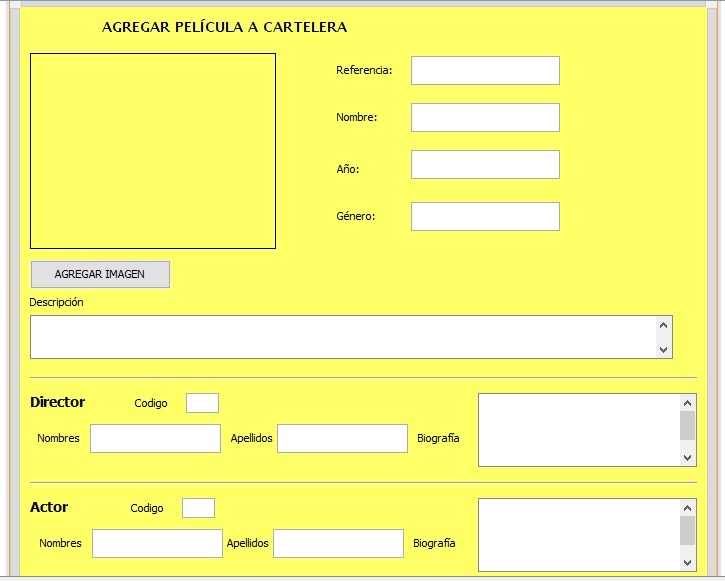Click the Actor 'Codigo' label
The image size is (725, 581).
(147, 508)
